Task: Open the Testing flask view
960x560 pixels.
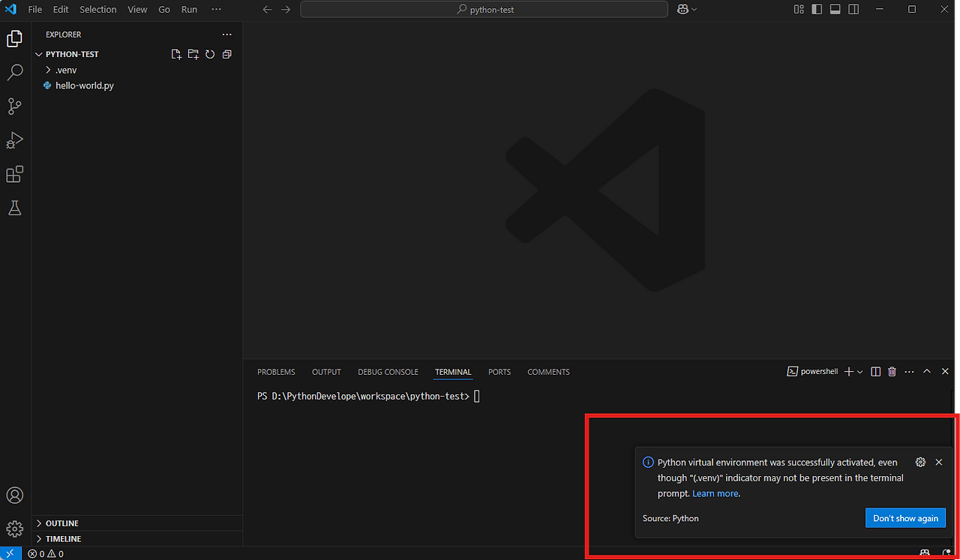Action: click(14, 208)
